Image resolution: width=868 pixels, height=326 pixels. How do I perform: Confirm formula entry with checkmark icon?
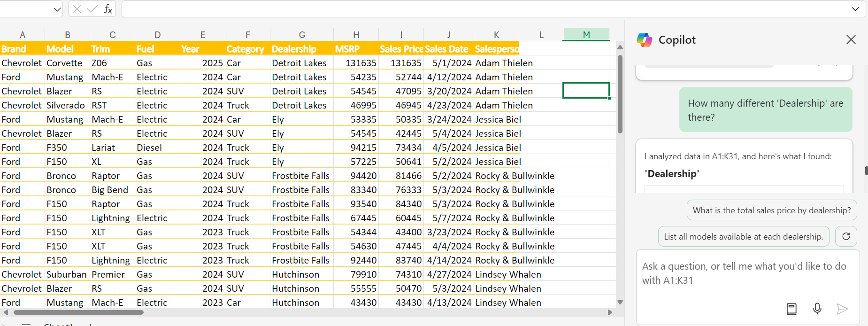click(92, 9)
